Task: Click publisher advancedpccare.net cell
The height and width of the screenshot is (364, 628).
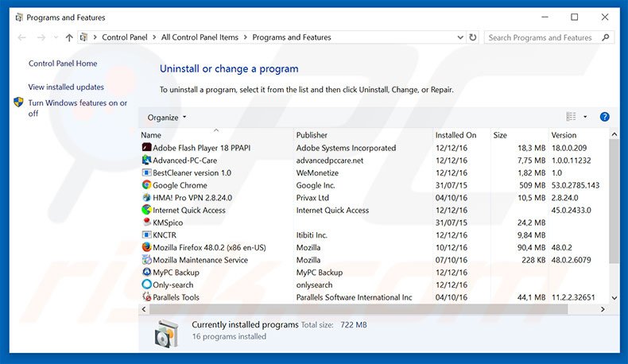Action: pyautogui.click(x=330, y=161)
